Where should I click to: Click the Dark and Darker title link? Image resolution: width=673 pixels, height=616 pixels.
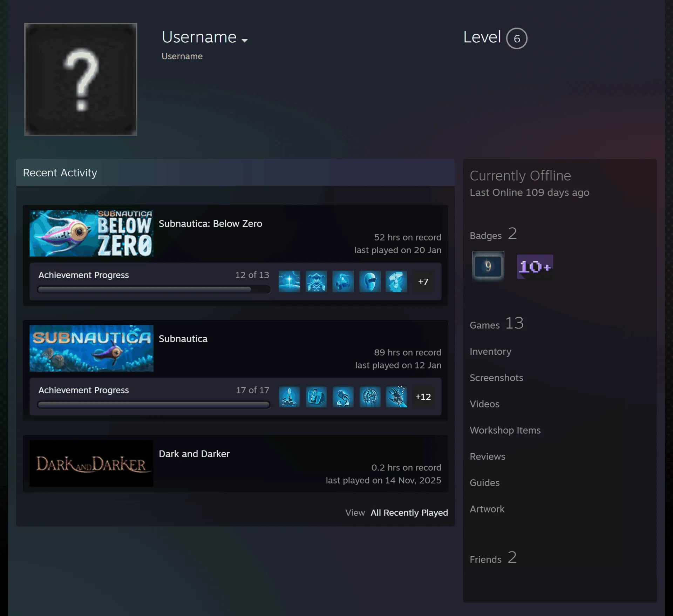tap(194, 454)
